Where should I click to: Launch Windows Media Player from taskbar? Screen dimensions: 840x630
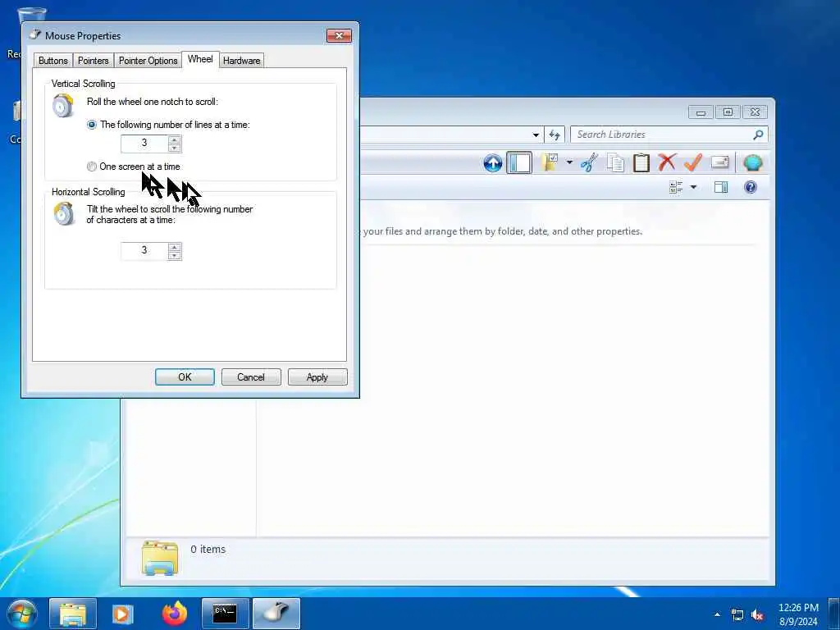coord(122,614)
